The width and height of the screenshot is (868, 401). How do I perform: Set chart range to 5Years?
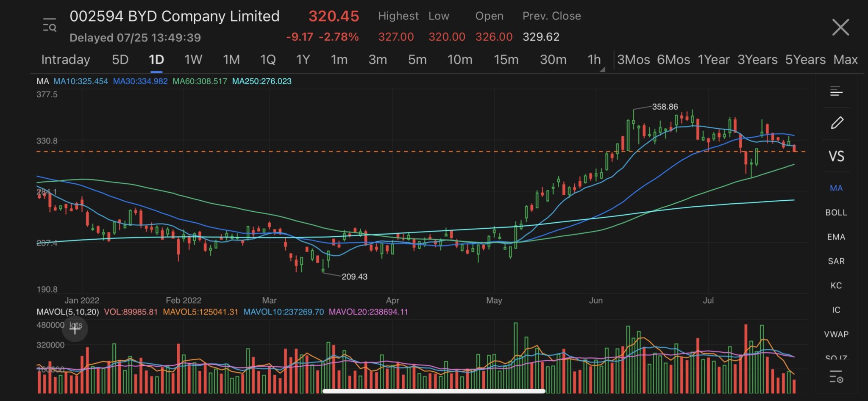tap(805, 60)
